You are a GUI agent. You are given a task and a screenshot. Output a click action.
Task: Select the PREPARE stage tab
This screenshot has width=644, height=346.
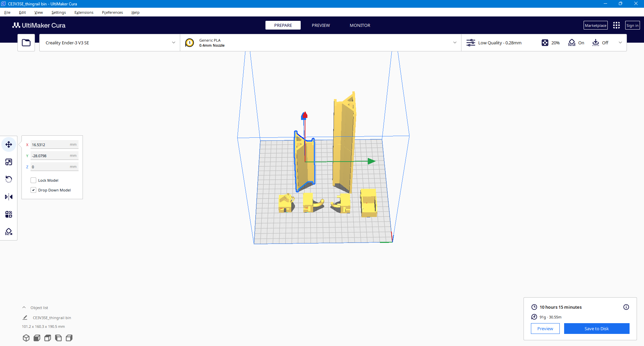[x=283, y=25]
